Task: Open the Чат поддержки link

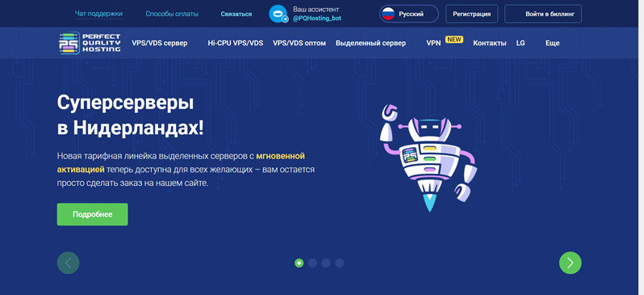Action: click(x=98, y=14)
